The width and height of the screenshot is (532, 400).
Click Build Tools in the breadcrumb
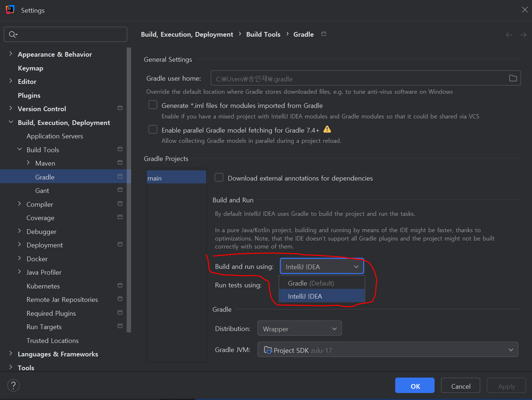tap(263, 34)
